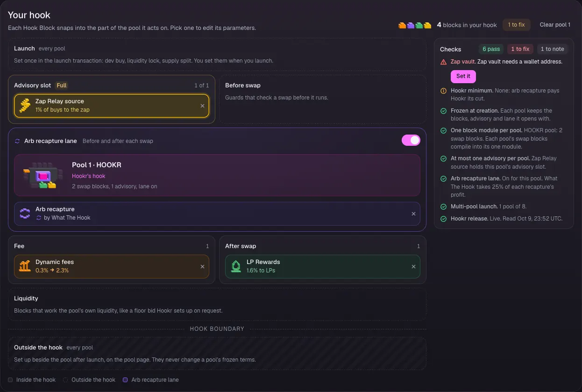Click the Dynamic fees chart icon
Viewport: 582px width, 392px height.
pos(25,266)
